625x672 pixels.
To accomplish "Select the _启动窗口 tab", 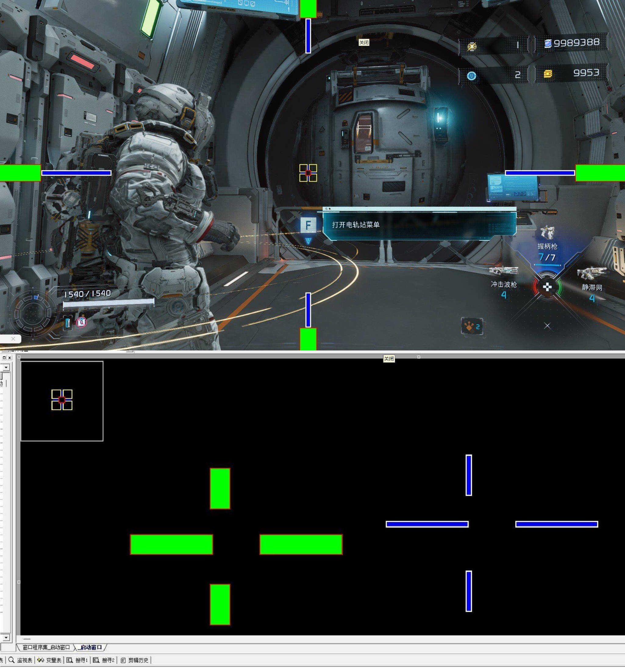I will click(90, 647).
